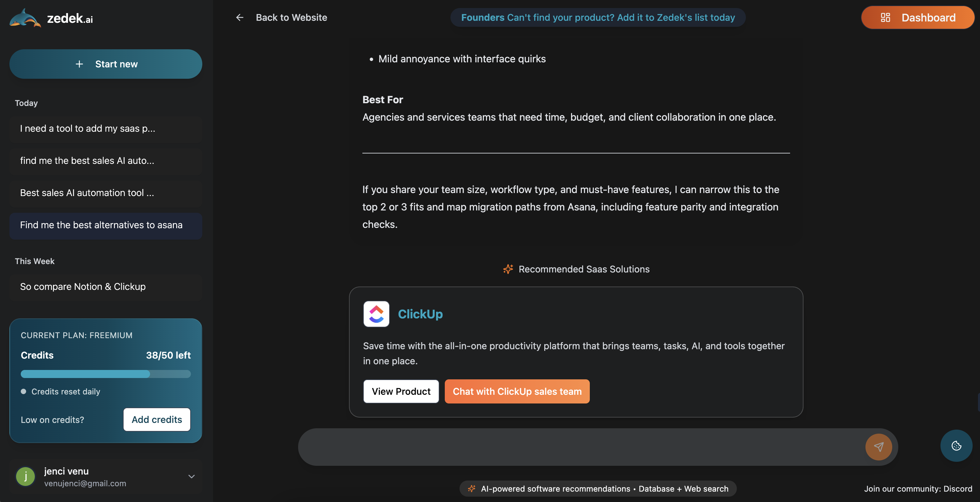This screenshot has width=980, height=502.
Task: Click the ClickUp product logo icon
Action: tap(376, 314)
